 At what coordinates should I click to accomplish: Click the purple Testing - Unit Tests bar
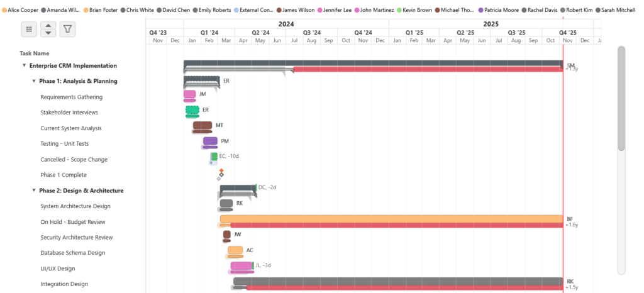210,141
